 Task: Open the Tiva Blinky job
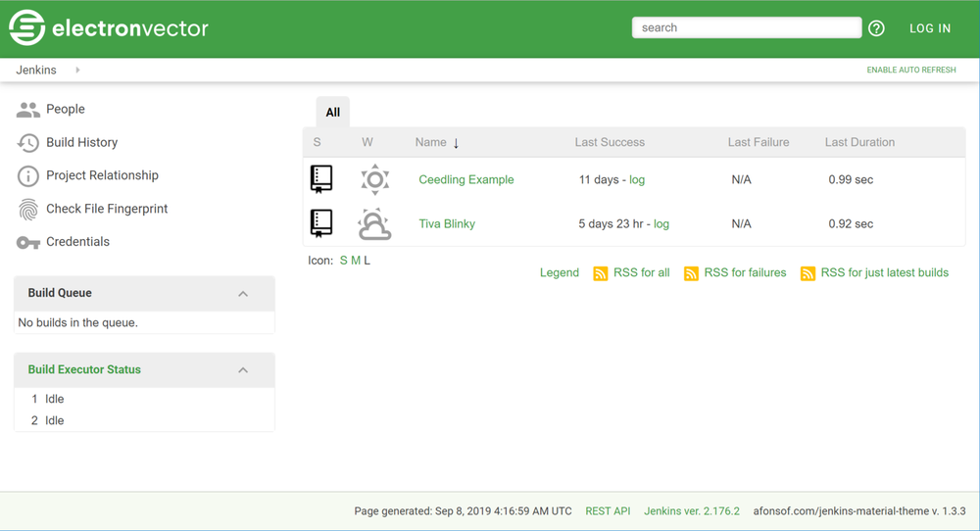(447, 224)
